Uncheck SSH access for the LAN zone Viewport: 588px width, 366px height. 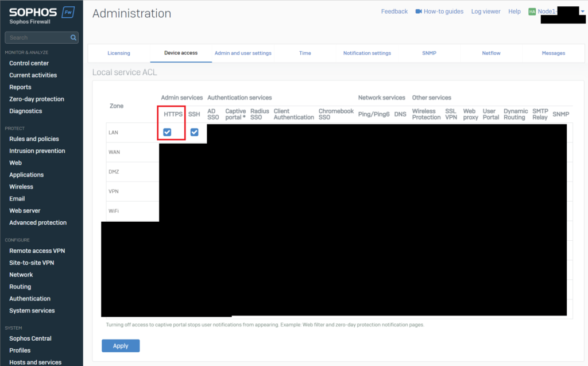pyautogui.click(x=194, y=132)
